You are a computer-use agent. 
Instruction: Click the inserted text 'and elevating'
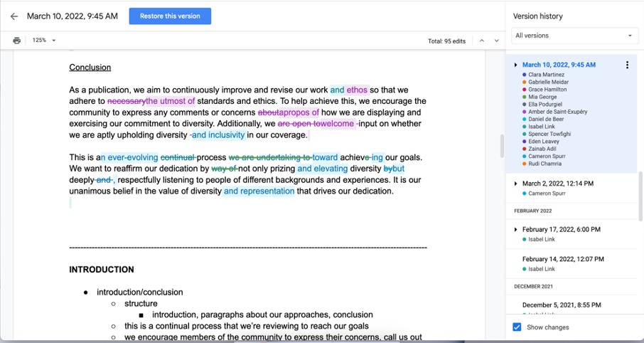click(x=323, y=169)
